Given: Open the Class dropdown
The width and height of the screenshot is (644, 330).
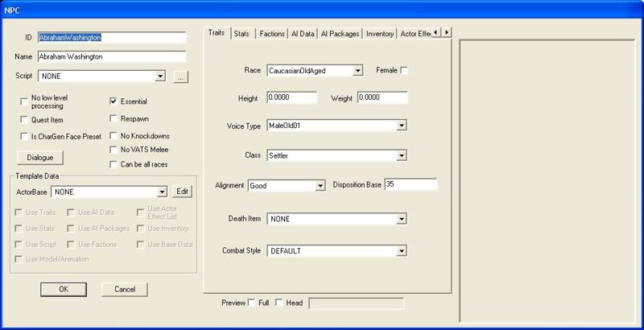Looking at the screenshot, I should [x=402, y=155].
